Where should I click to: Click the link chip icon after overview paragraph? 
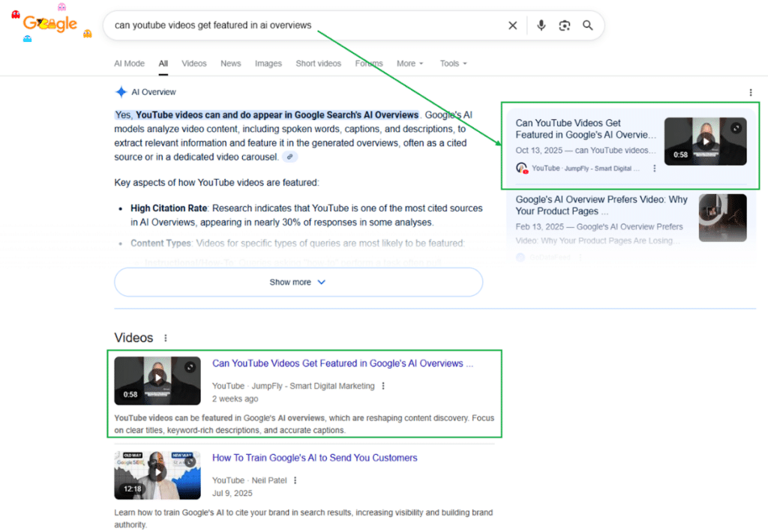291,157
